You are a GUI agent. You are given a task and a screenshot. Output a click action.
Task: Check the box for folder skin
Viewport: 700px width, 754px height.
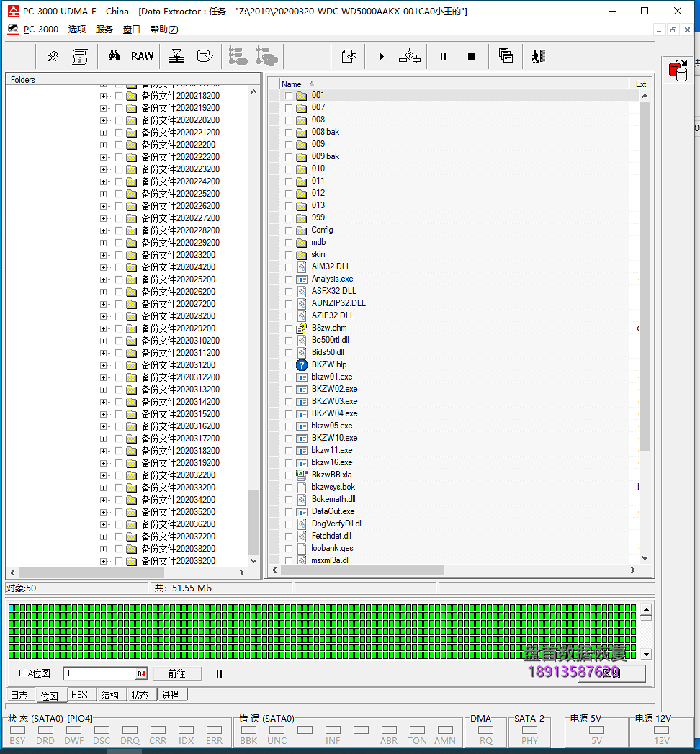[x=289, y=255]
